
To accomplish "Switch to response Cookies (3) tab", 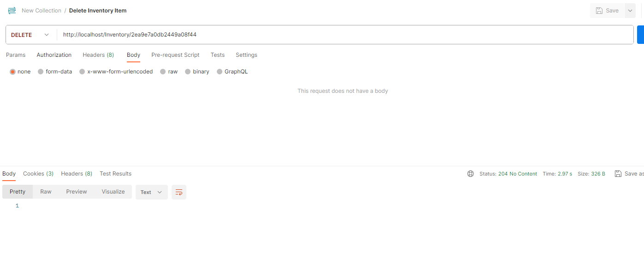I will tap(38, 174).
